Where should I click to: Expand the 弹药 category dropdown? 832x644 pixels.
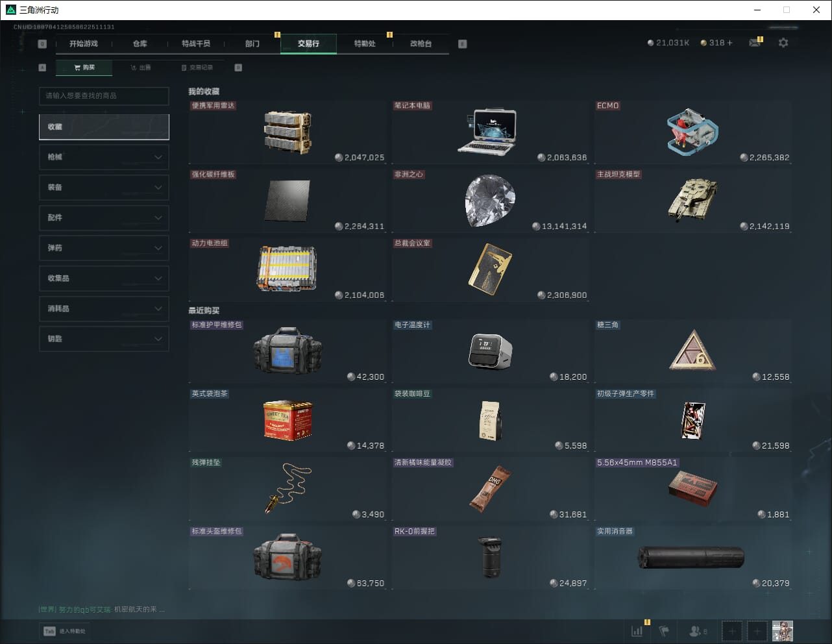tap(104, 248)
